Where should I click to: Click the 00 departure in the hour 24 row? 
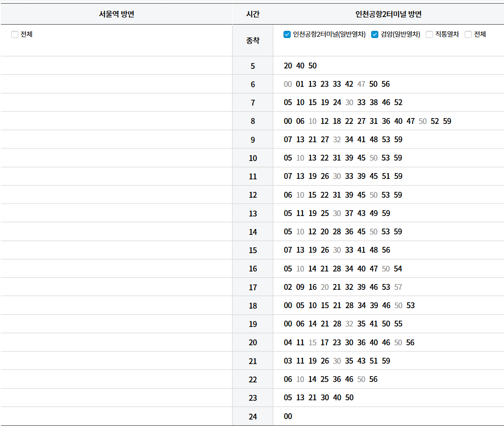[288, 416]
